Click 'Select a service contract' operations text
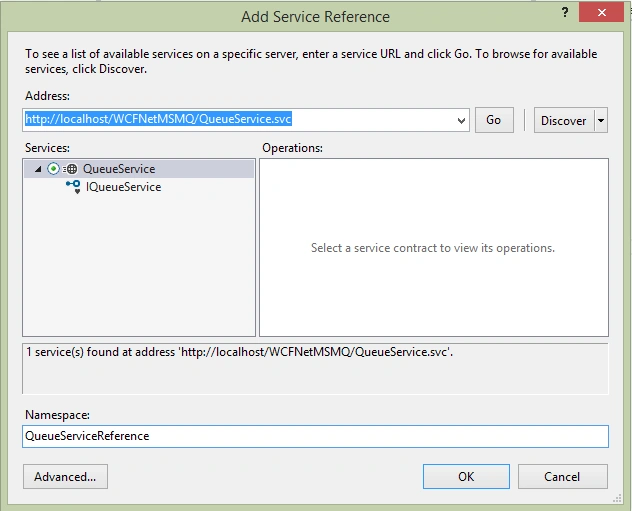 pos(433,248)
